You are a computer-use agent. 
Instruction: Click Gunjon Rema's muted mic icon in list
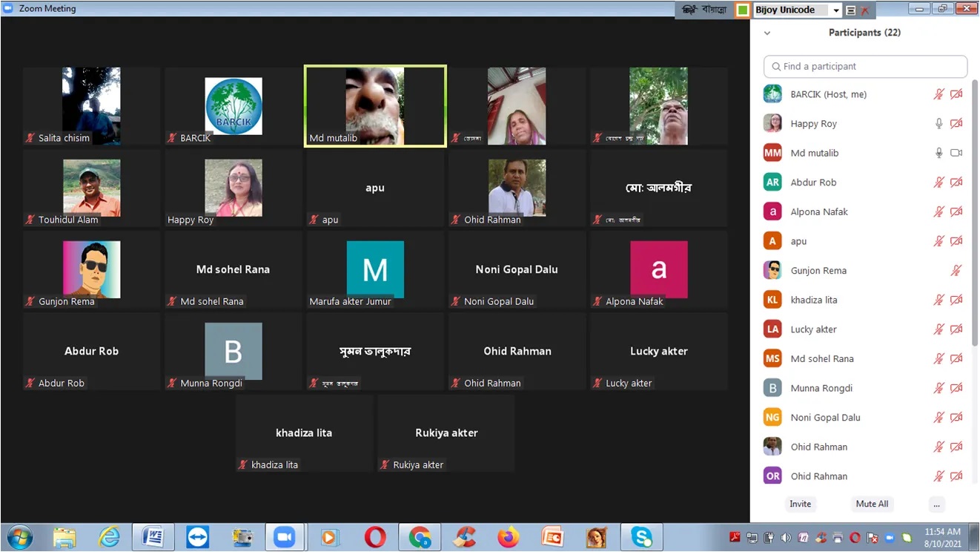(x=956, y=271)
